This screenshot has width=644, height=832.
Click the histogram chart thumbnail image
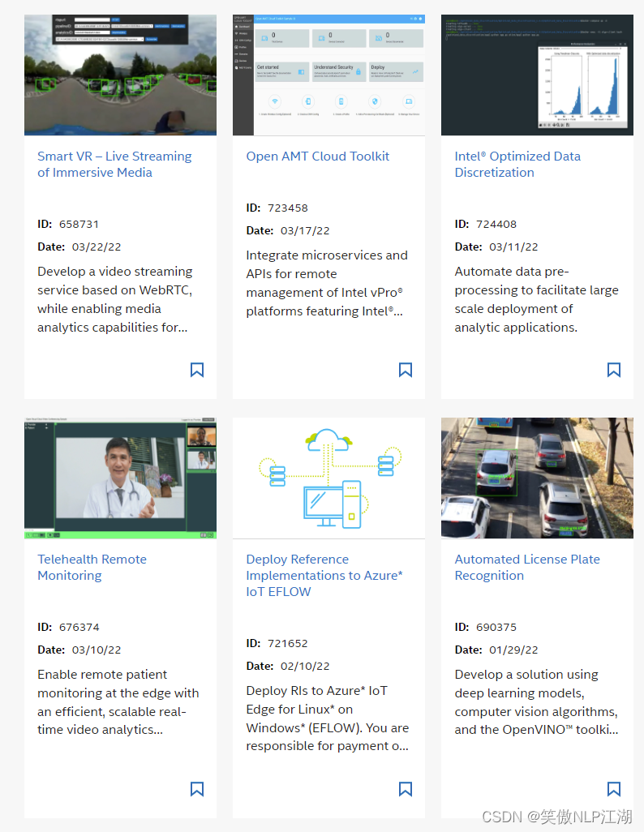[537, 75]
